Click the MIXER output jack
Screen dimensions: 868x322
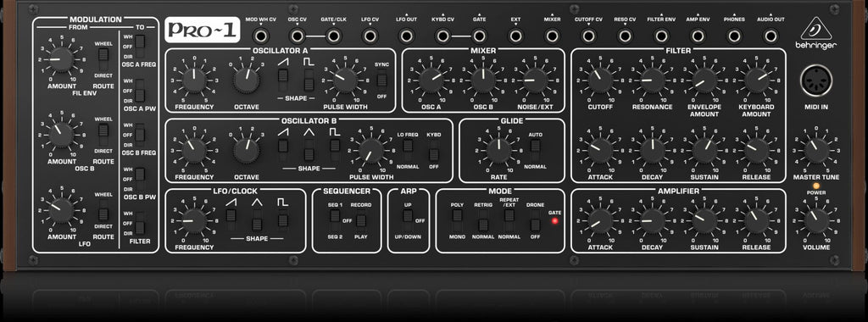click(552, 36)
